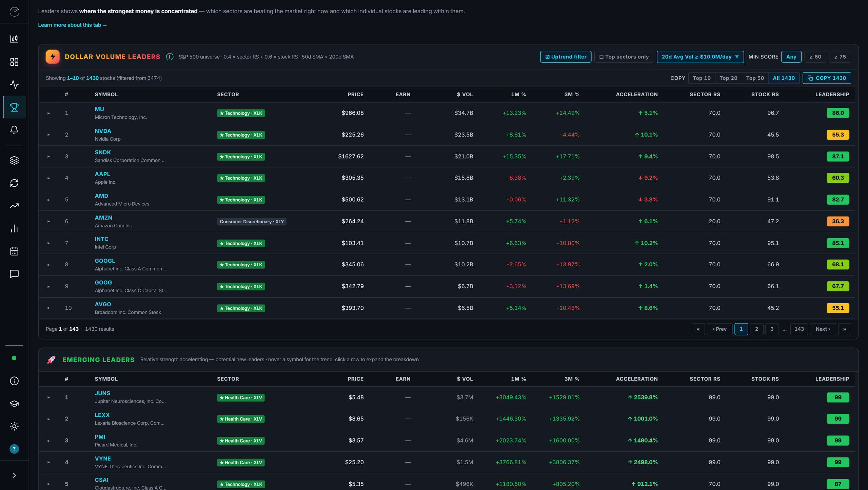Viewport: 868px width, 490px height.
Task: Open the LEXX symbol link
Action: pyautogui.click(x=102, y=415)
